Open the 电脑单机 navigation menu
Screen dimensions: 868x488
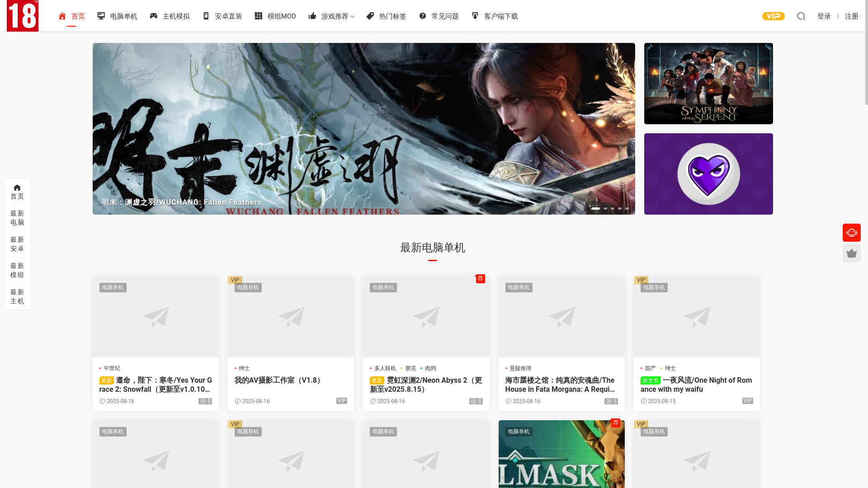117,16
